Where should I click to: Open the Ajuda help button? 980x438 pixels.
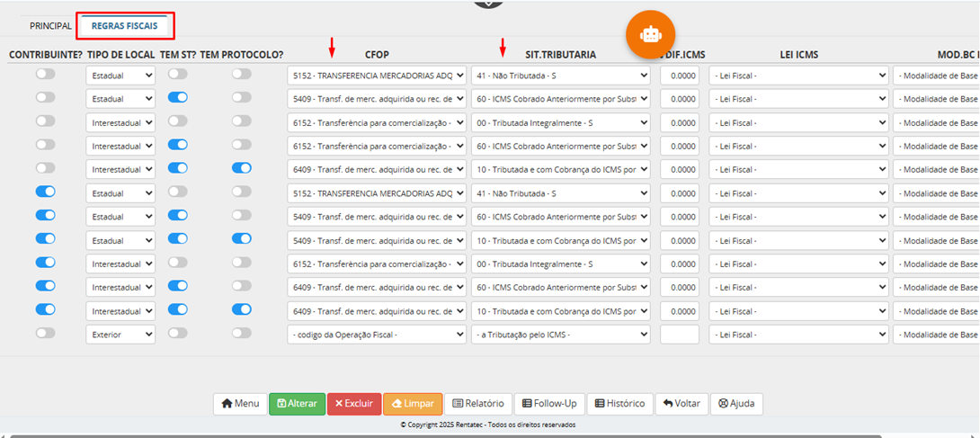pyautogui.click(x=736, y=404)
